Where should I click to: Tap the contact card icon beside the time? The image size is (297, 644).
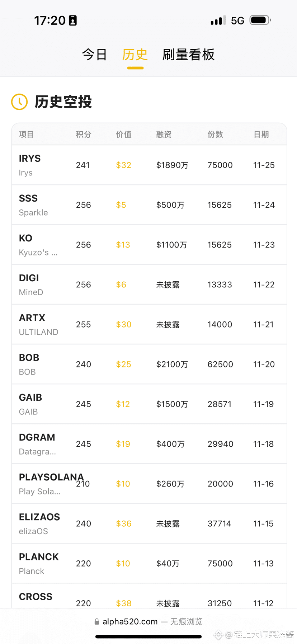point(73,20)
